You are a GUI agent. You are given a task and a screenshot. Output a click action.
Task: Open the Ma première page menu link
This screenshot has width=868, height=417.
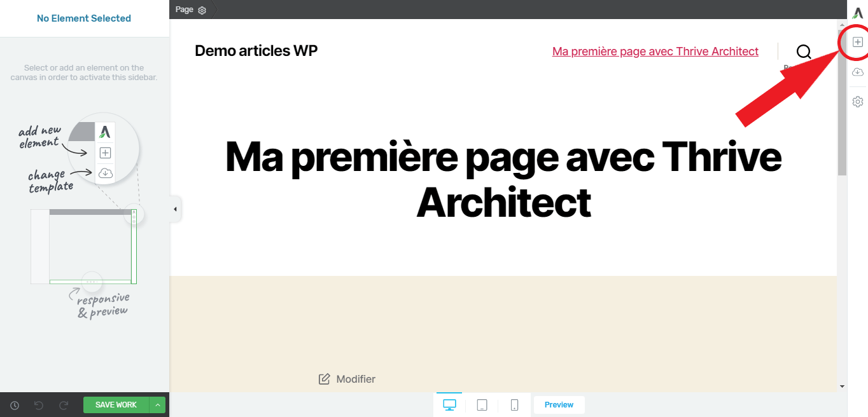[x=655, y=51]
